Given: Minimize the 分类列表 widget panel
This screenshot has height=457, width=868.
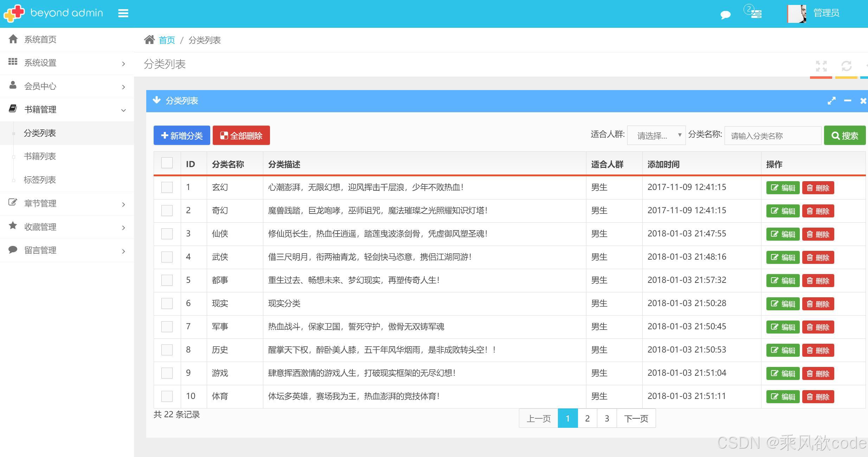Looking at the screenshot, I should tap(848, 101).
